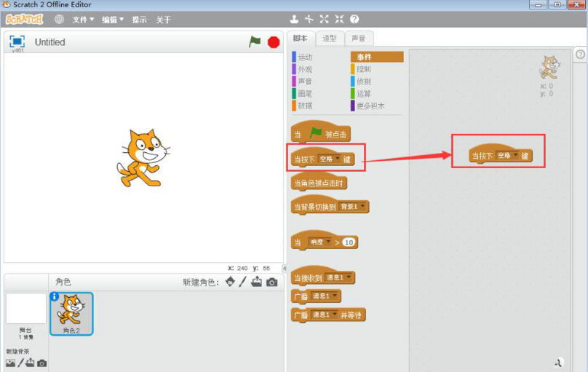This screenshot has width=588, height=372.
Task: Collapse the stage with small arrow
Action: [x=285, y=268]
